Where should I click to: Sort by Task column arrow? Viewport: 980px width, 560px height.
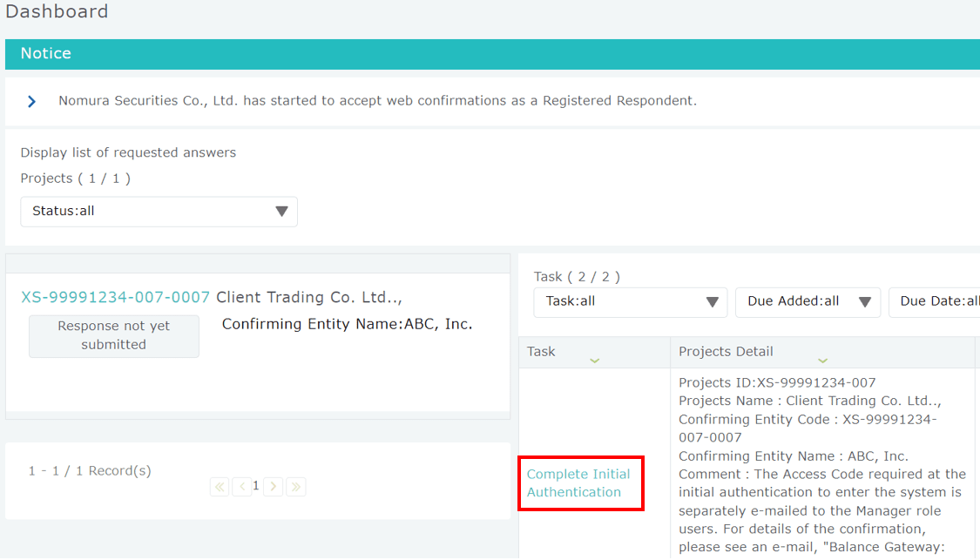click(594, 361)
